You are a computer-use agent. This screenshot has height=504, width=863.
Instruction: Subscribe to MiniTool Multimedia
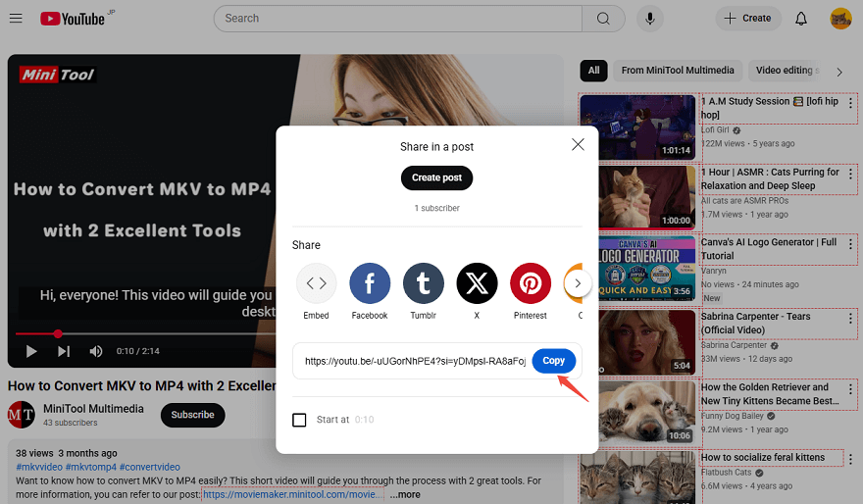tap(192, 415)
